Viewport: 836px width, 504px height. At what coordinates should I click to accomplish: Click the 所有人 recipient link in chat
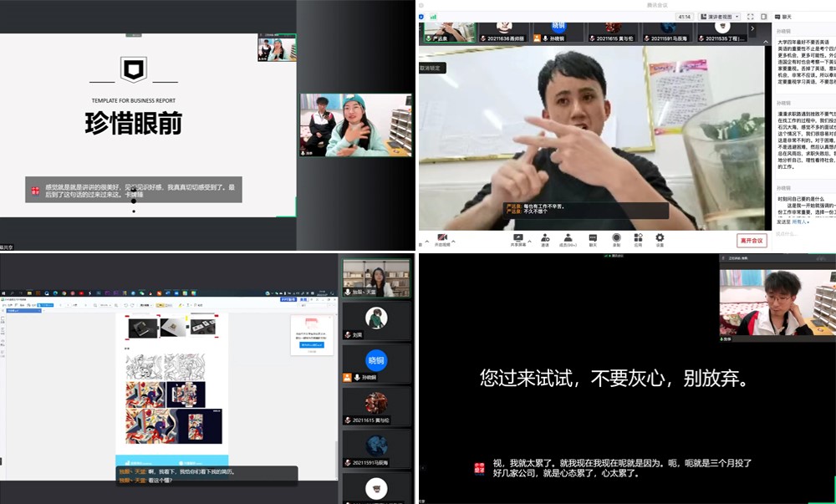pyautogui.click(x=800, y=221)
